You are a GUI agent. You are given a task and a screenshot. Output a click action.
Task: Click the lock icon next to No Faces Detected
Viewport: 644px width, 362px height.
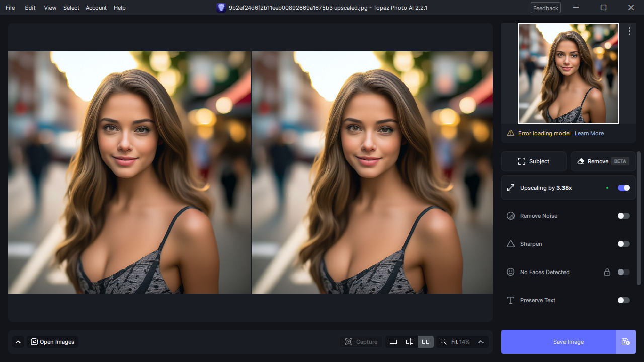coord(607,272)
